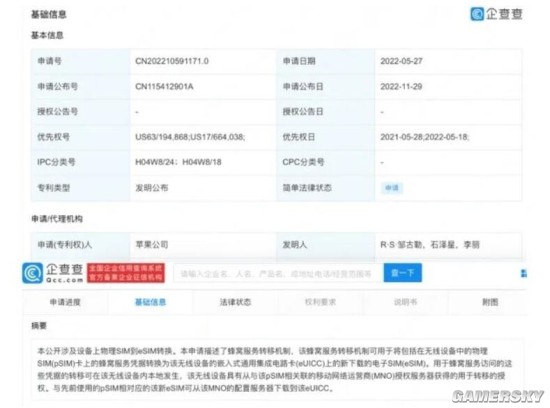Click the blue 查一下 search button
This screenshot has height=408, width=550.
[402, 273]
